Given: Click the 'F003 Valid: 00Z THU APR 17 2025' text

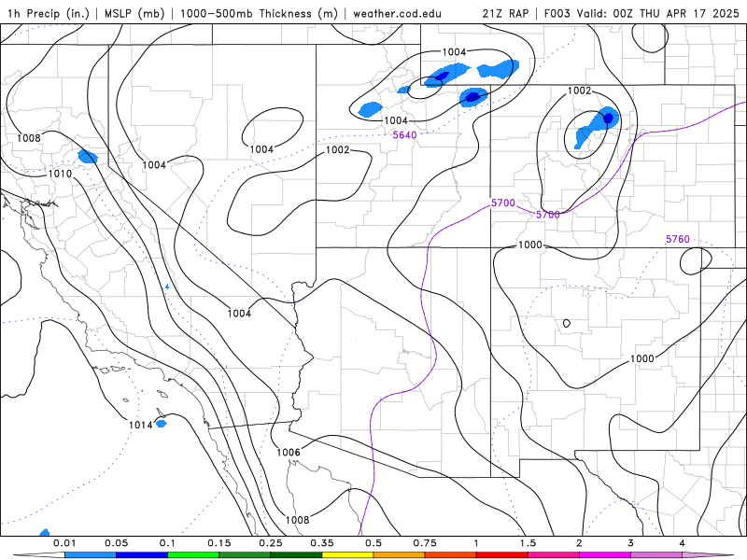Looking at the screenshot, I should point(641,13).
